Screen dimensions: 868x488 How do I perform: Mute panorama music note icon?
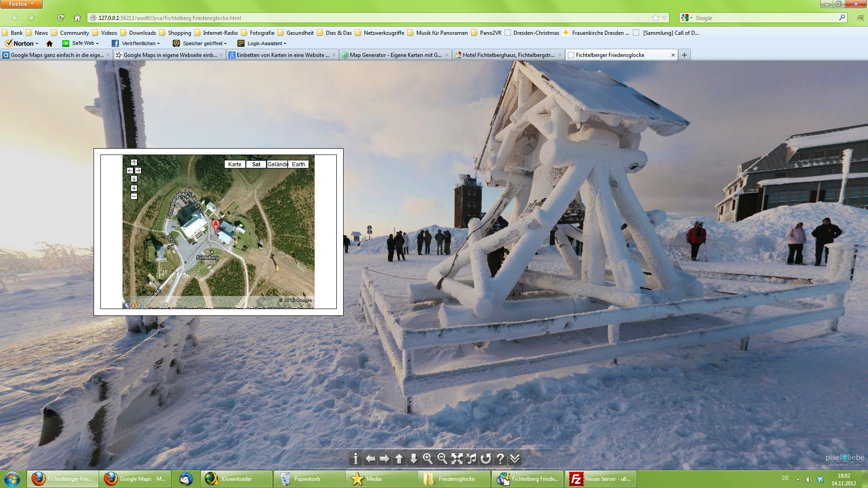point(472,459)
